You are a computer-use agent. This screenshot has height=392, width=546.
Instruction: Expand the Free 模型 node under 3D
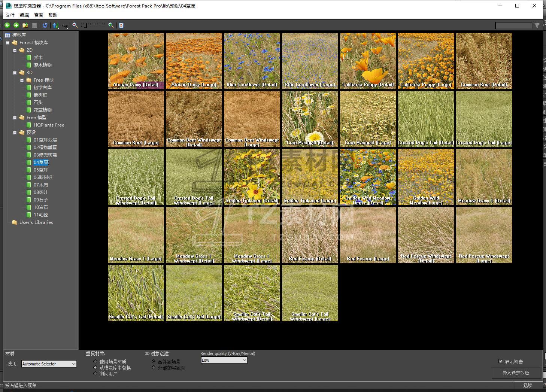click(x=22, y=80)
